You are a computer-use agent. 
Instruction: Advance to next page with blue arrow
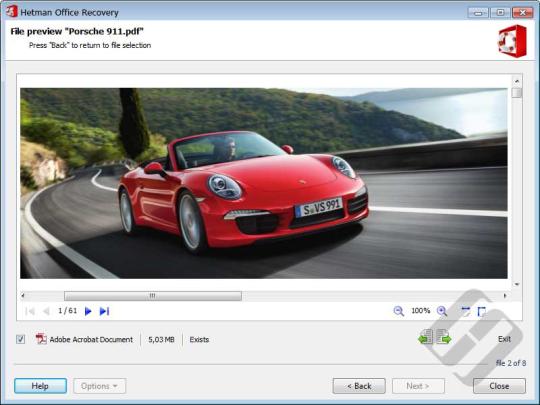coord(88,311)
